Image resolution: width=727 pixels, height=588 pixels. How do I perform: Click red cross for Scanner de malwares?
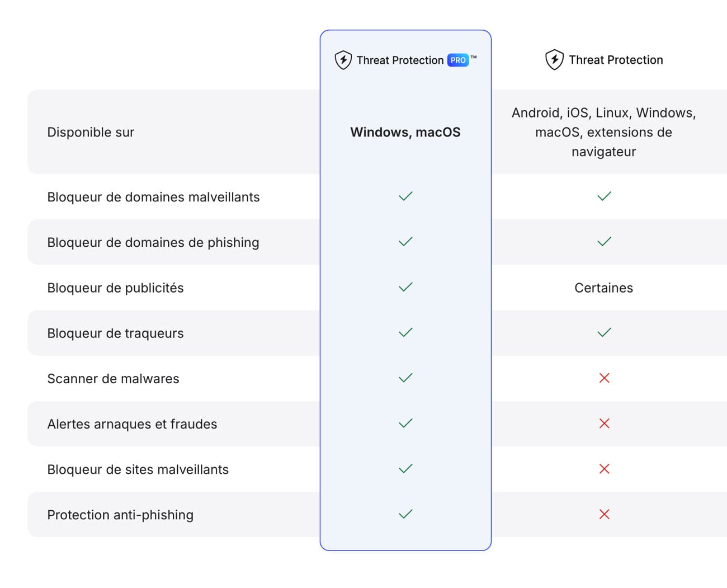coord(604,378)
